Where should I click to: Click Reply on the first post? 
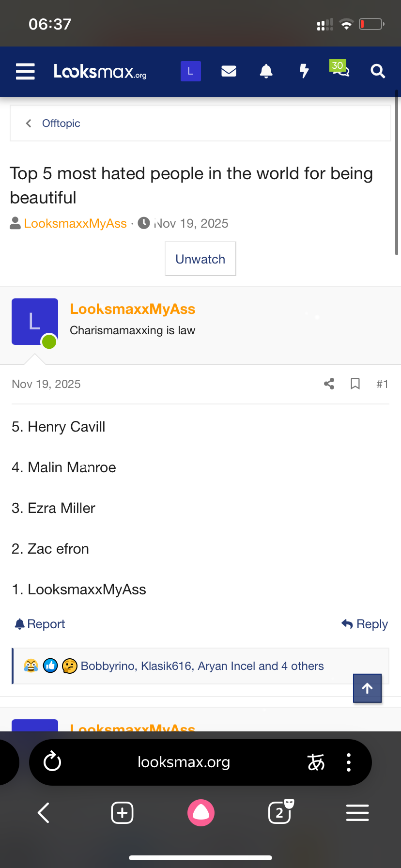[x=365, y=624]
